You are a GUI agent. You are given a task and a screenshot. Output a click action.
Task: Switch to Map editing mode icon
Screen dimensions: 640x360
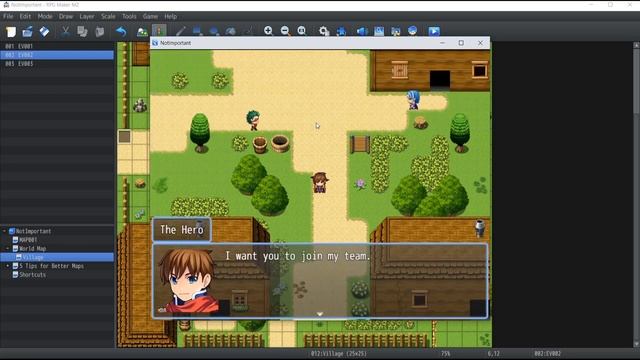tap(142, 31)
